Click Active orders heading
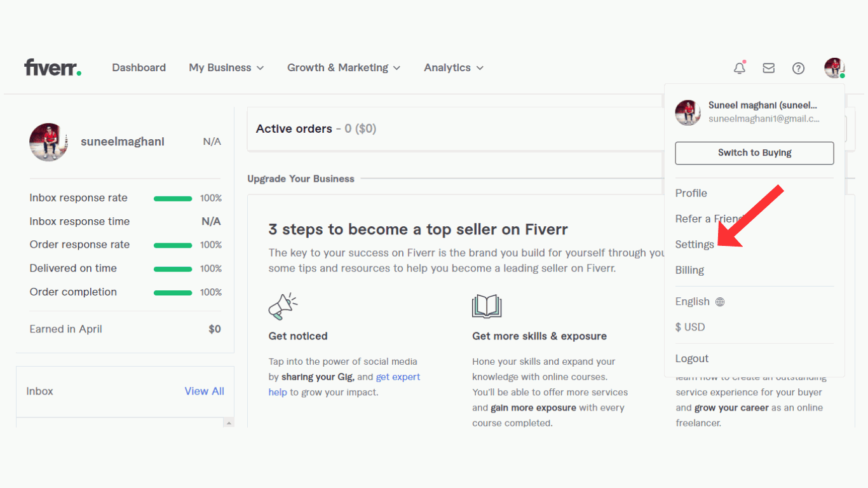 tap(294, 128)
